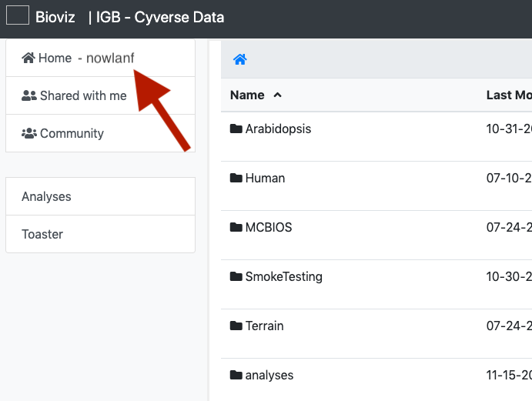The height and width of the screenshot is (401, 532).
Task: Open the SmokeTesting folder name link
Action: coord(283,276)
